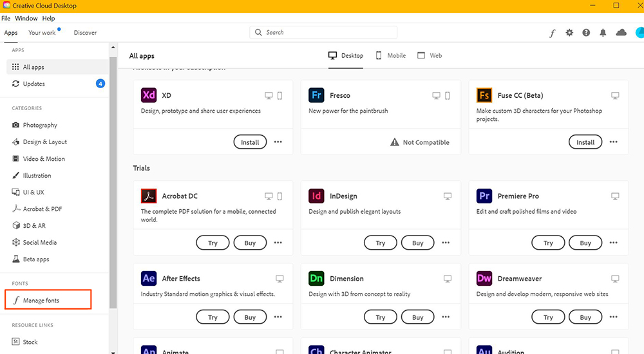Open the Help menu
The width and height of the screenshot is (644, 354).
pos(48,18)
